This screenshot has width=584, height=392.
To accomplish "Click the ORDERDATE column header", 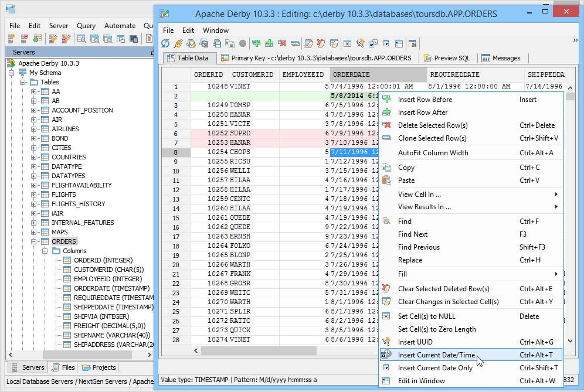I will tap(378, 74).
